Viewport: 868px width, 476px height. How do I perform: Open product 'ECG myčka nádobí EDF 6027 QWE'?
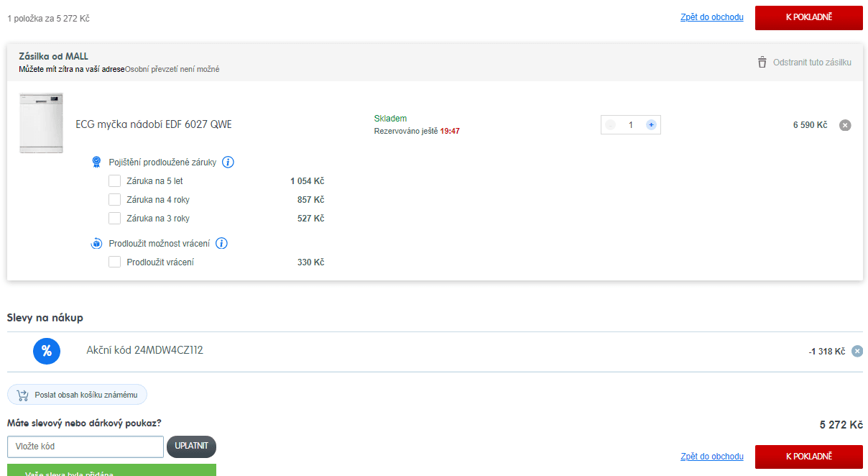[x=154, y=124]
